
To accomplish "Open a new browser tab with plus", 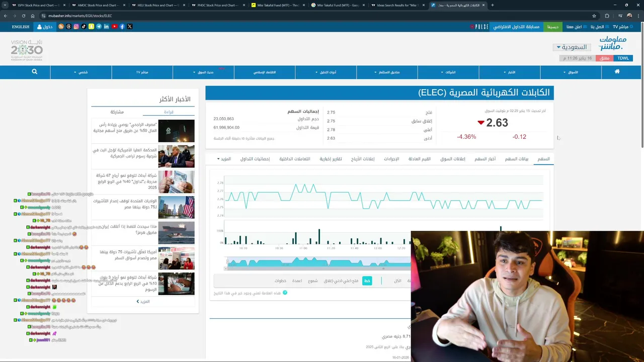I will 492,5.
